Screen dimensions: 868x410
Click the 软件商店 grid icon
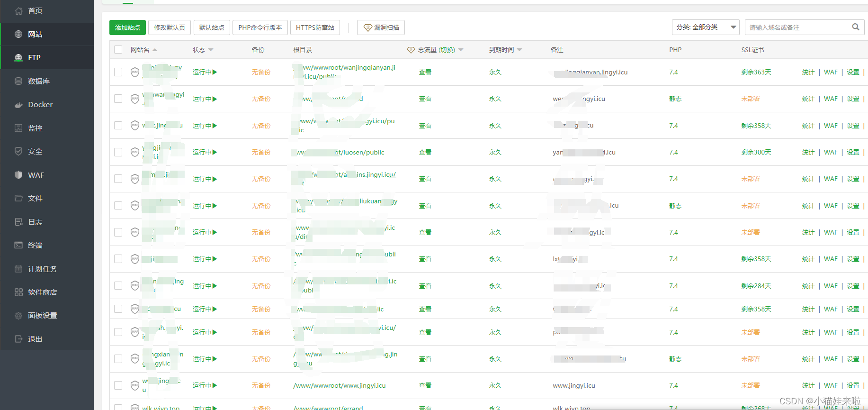[x=18, y=292]
